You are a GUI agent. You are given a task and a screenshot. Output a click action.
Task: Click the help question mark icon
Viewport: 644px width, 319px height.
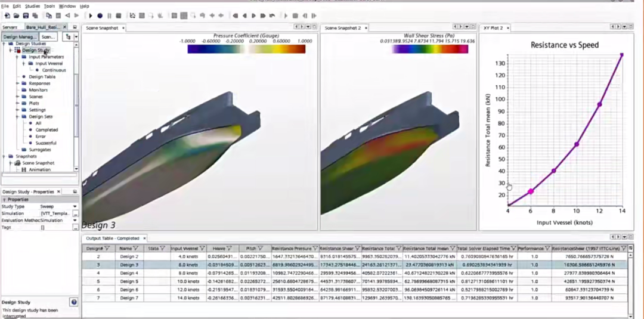pyautogui.click(x=74, y=302)
